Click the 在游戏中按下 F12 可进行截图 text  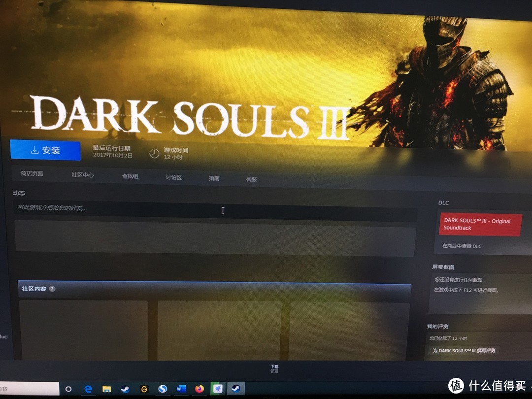tap(466, 290)
